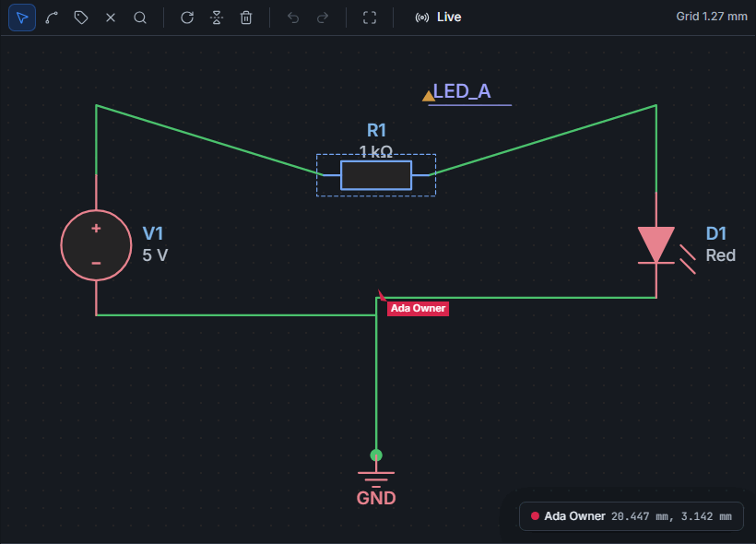The height and width of the screenshot is (544, 756).
Task: Select the LED_A net label
Action: pos(462,91)
